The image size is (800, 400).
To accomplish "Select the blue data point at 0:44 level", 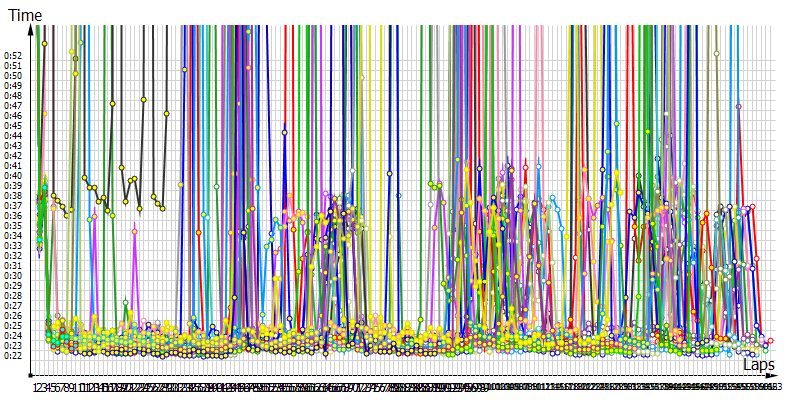I will click(284, 132).
